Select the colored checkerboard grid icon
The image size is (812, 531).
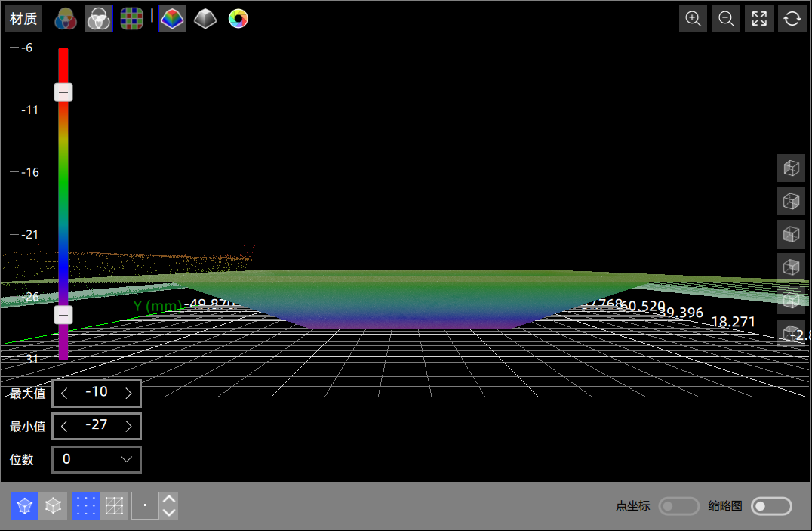click(x=131, y=19)
